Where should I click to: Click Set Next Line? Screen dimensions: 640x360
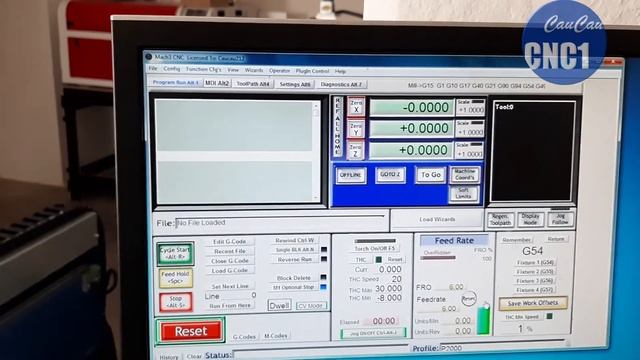point(230,286)
